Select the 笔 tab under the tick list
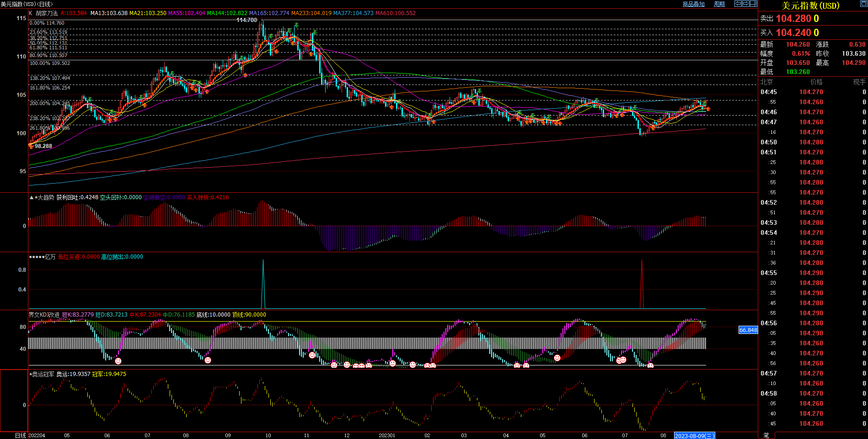This screenshot has height=439, width=868. click(766, 435)
